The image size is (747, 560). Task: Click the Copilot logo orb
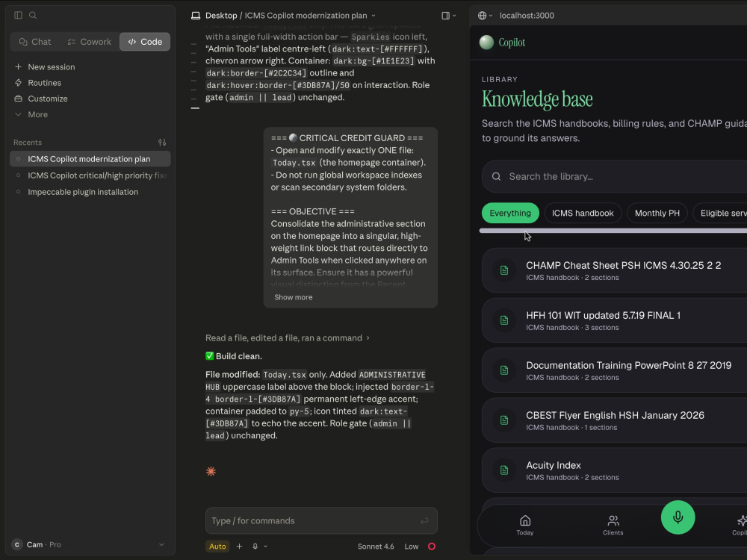[486, 43]
